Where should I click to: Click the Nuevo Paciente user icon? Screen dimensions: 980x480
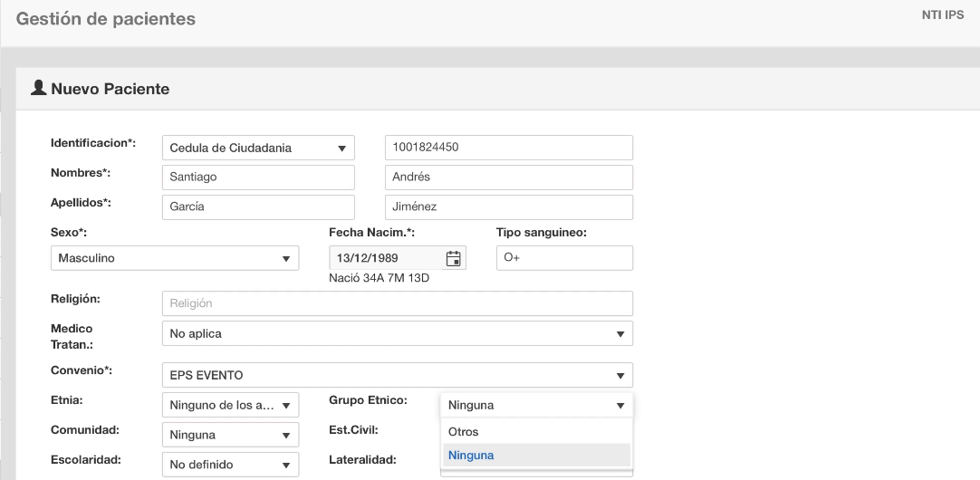[38, 89]
